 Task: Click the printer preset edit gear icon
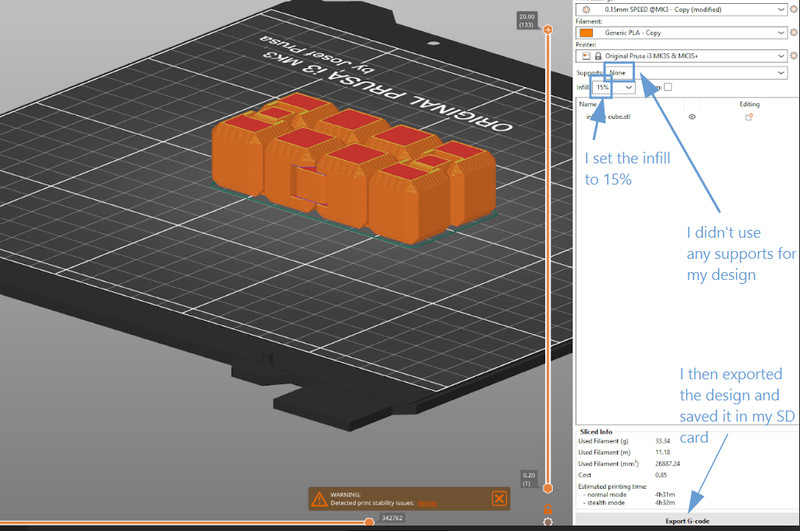point(794,56)
